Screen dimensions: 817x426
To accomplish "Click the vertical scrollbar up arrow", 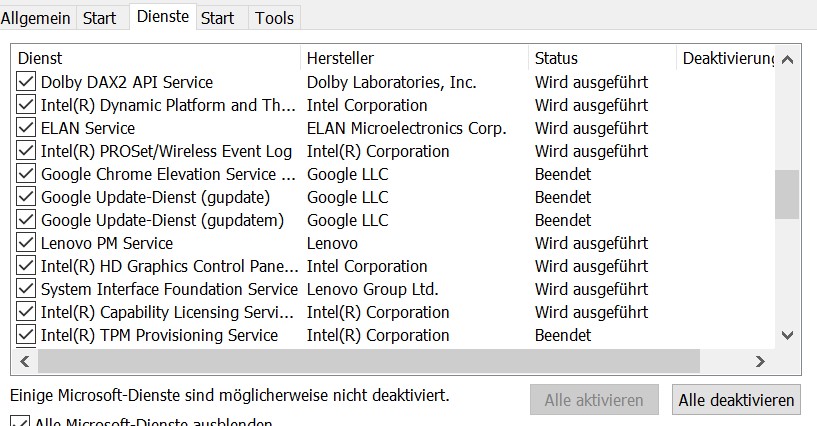I will pyautogui.click(x=787, y=59).
